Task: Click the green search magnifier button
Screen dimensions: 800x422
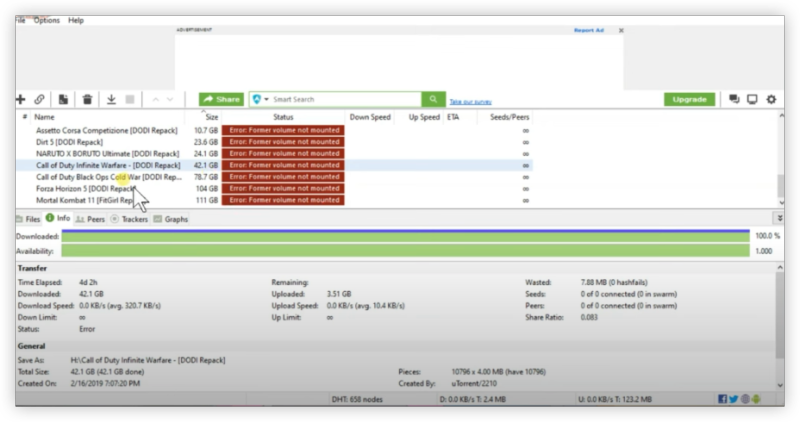Action: click(433, 99)
